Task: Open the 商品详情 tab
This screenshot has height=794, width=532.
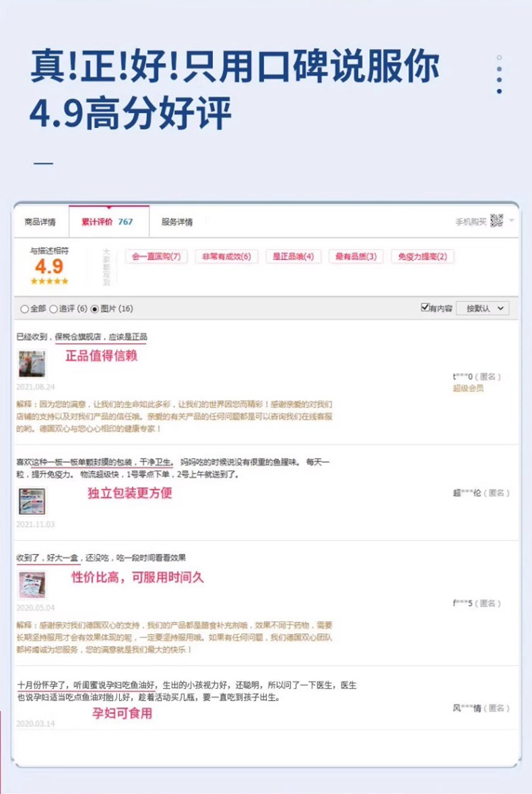Action: click(40, 222)
